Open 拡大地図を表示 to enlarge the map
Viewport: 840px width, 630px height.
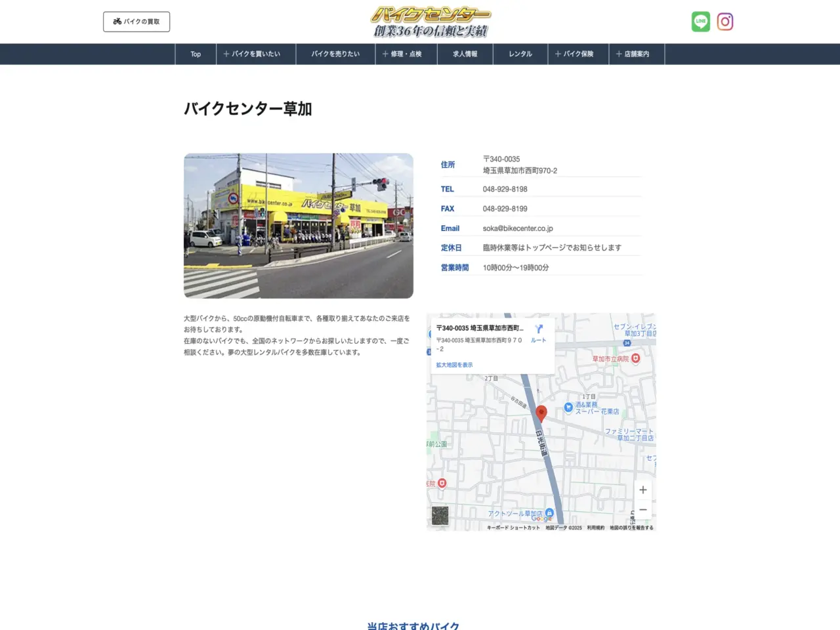tap(454, 364)
